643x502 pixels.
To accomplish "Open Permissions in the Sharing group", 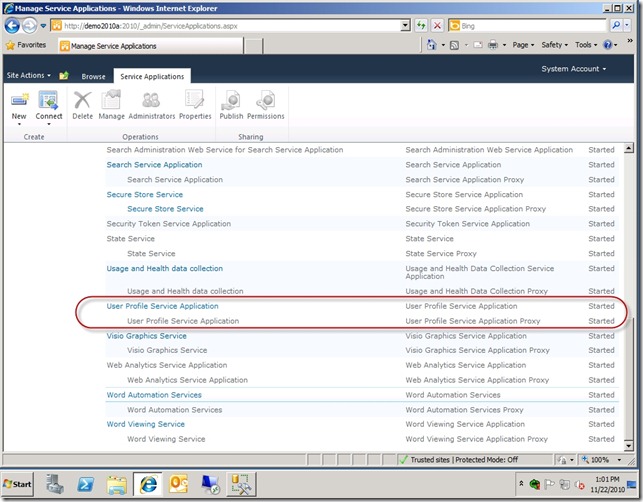I will [x=265, y=101].
